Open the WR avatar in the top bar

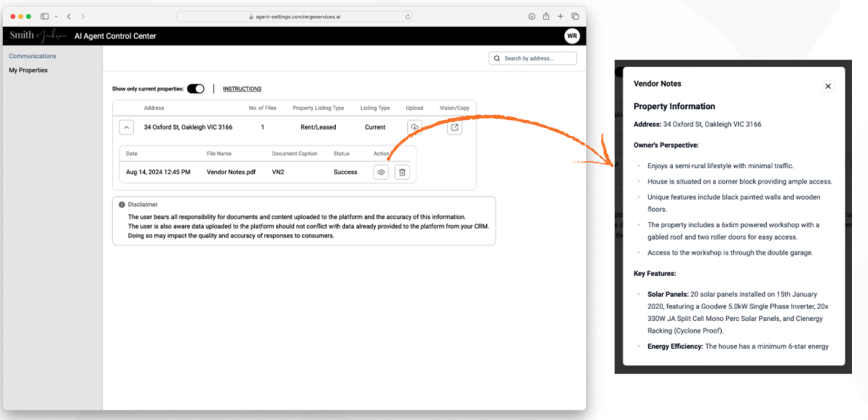coord(572,35)
